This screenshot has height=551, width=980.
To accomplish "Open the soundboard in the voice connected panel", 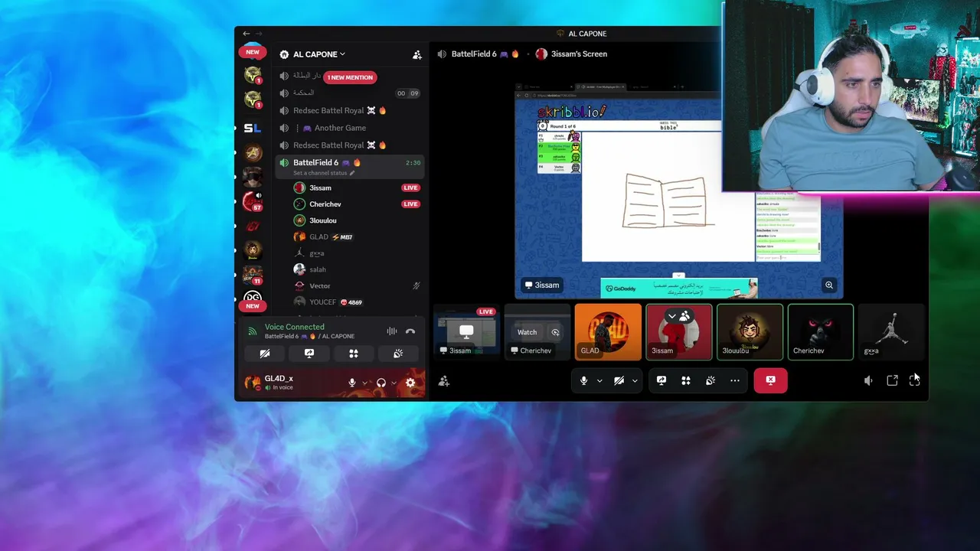I will point(398,354).
